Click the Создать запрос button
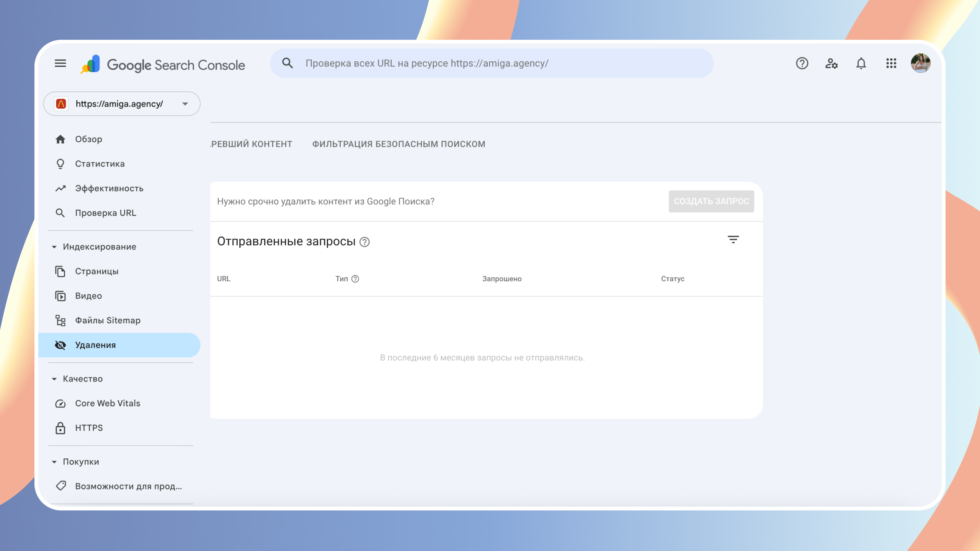The height and width of the screenshot is (551, 980). pos(711,201)
